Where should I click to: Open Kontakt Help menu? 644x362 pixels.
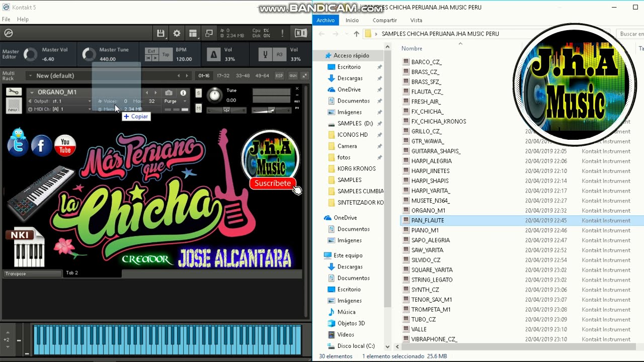coord(23,19)
